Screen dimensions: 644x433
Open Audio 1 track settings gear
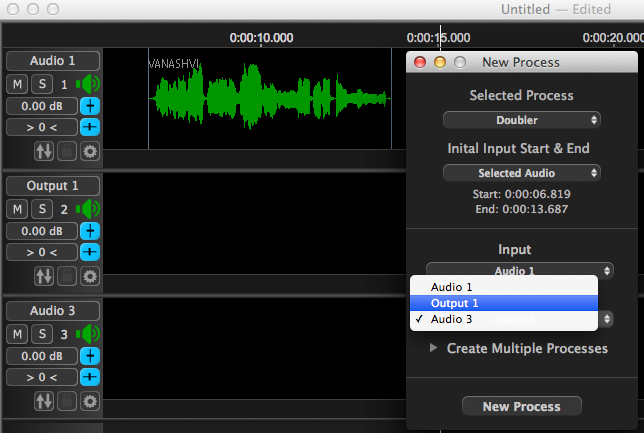coord(90,151)
